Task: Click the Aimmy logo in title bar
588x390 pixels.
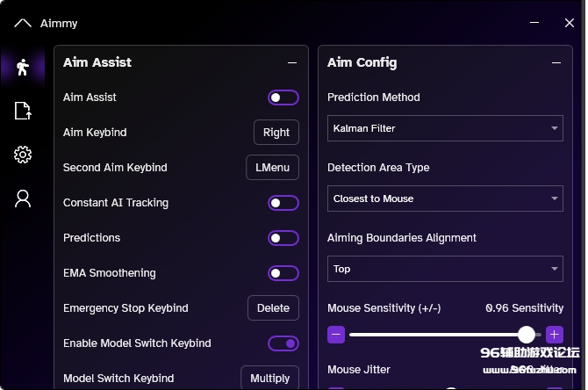Action: click(24, 24)
